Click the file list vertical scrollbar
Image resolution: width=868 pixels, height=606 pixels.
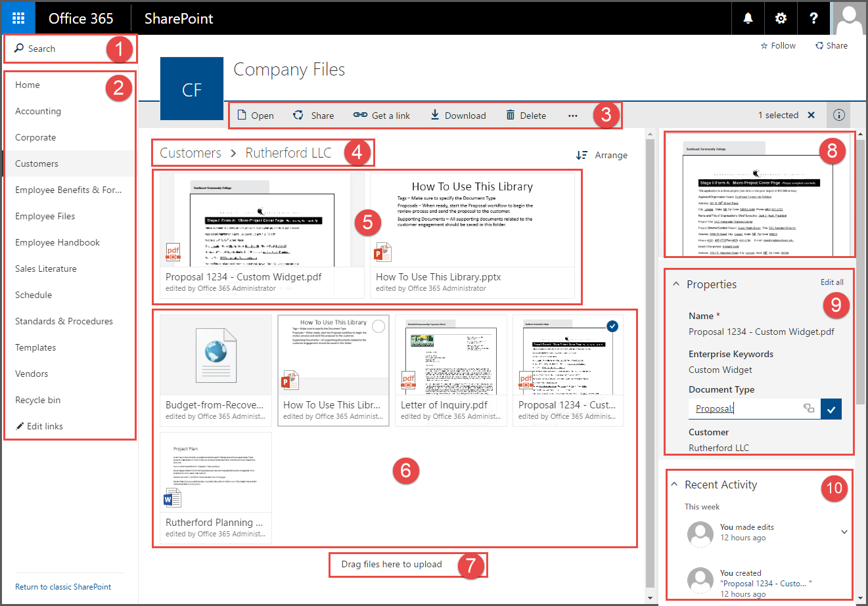pos(651,362)
